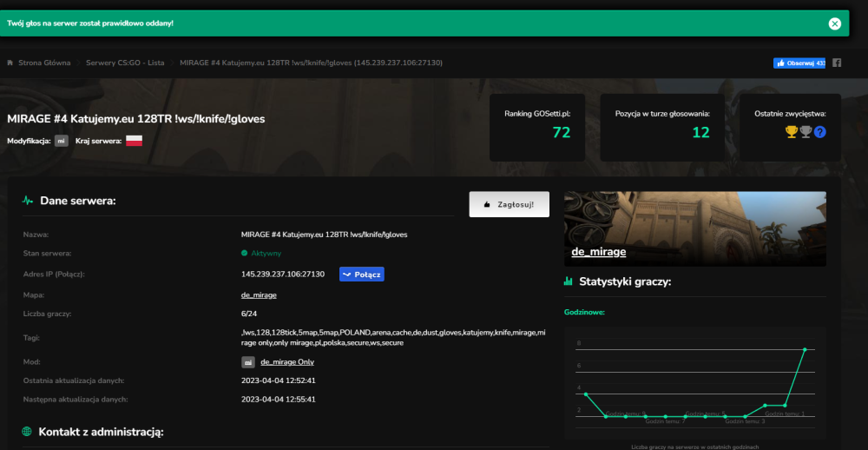Click the first chart data point at 4 players
This screenshot has height=450, width=868.
[x=586, y=394]
